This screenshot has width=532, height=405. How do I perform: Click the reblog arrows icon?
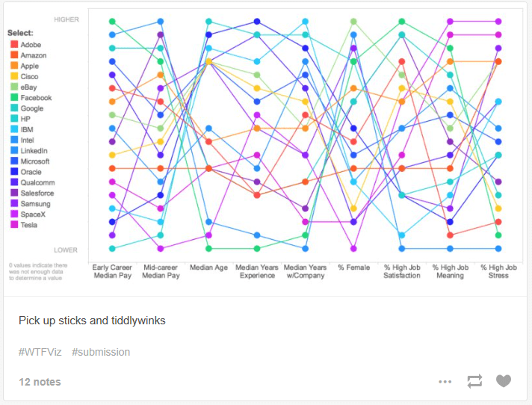[x=474, y=381]
